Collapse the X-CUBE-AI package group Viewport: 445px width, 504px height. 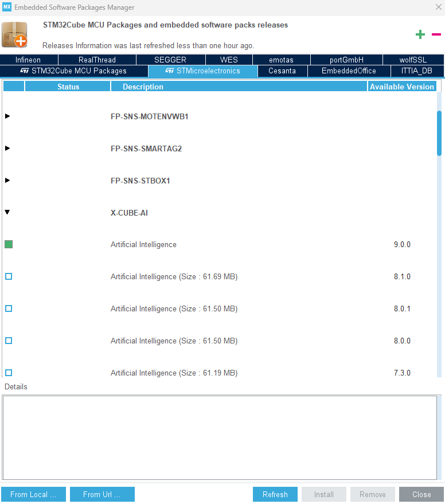point(7,212)
